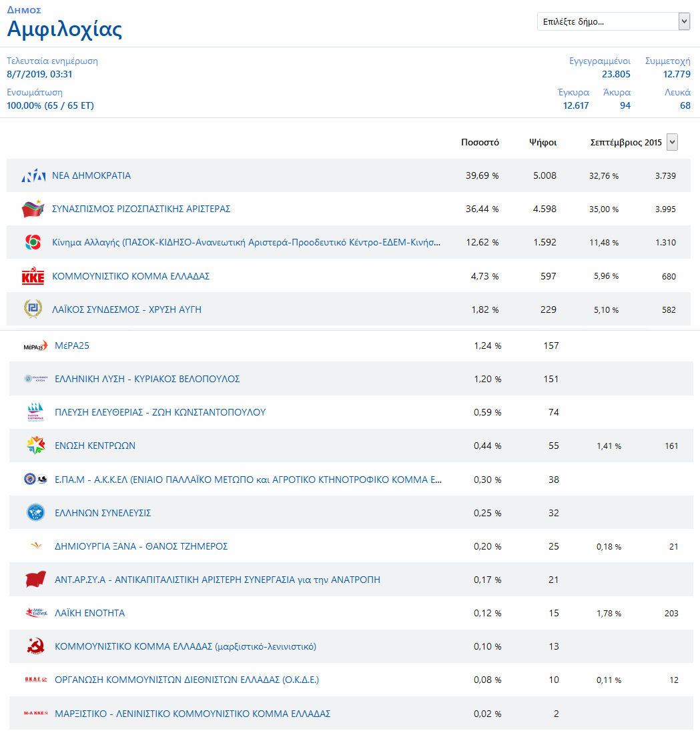
Task: Click the Έγκυρα value 12.617
Action: coord(576,105)
